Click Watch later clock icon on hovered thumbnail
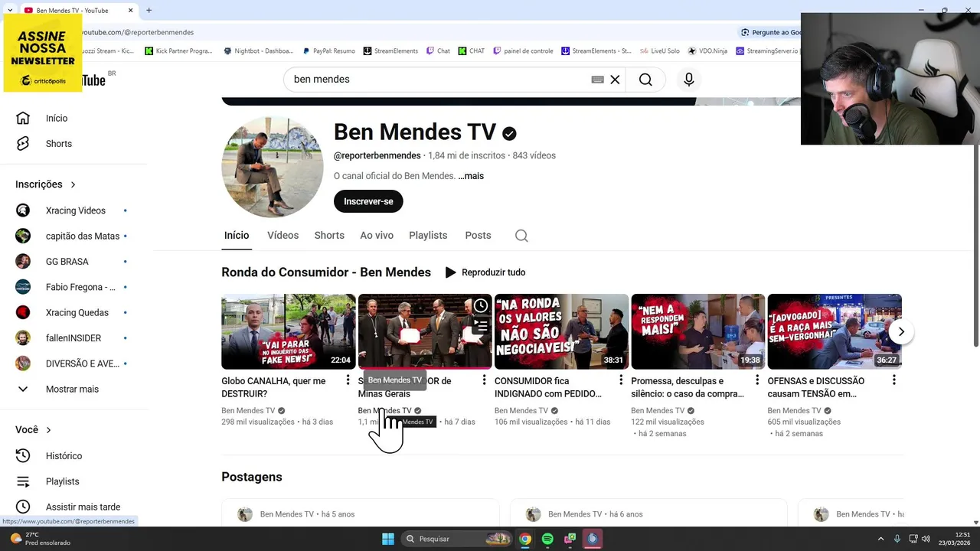The height and width of the screenshot is (551, 980). click(480, 306)
